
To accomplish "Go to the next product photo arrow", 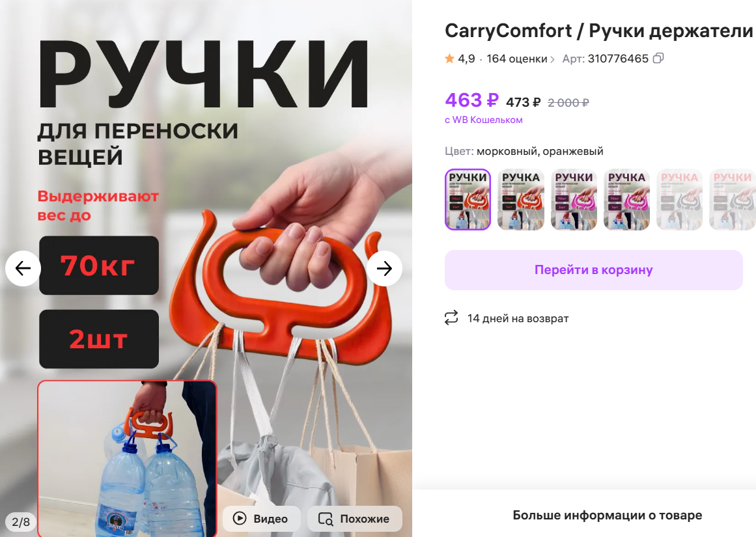I will click(384, 268).
